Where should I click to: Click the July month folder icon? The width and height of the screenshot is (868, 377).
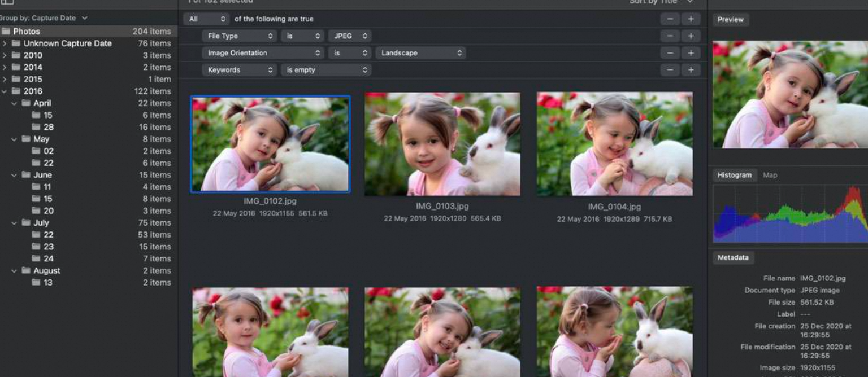coord(26,223)
